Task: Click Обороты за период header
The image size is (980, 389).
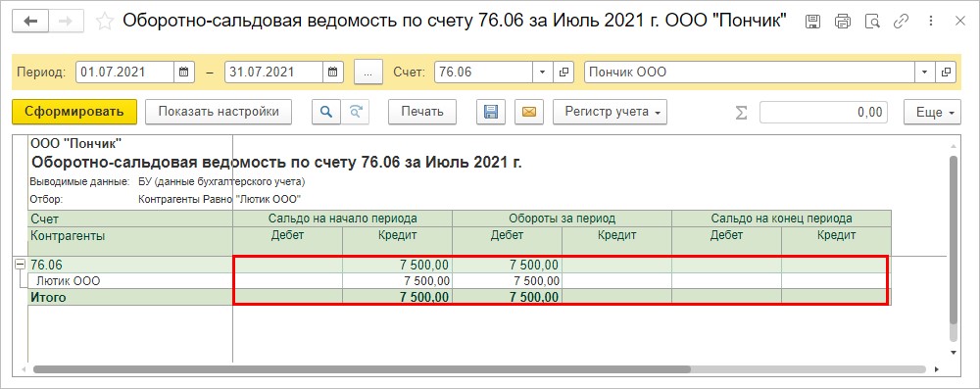Action: [x=562, y=219]
